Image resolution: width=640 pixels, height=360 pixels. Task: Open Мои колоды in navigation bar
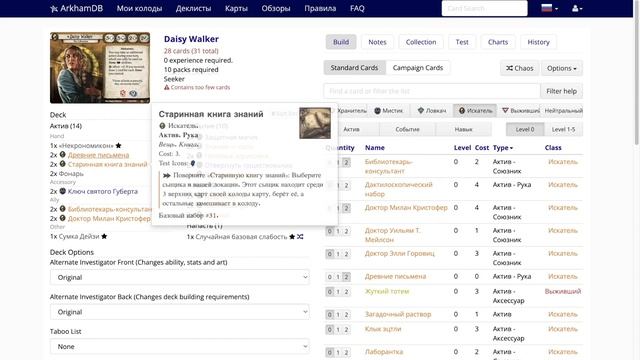139,9
